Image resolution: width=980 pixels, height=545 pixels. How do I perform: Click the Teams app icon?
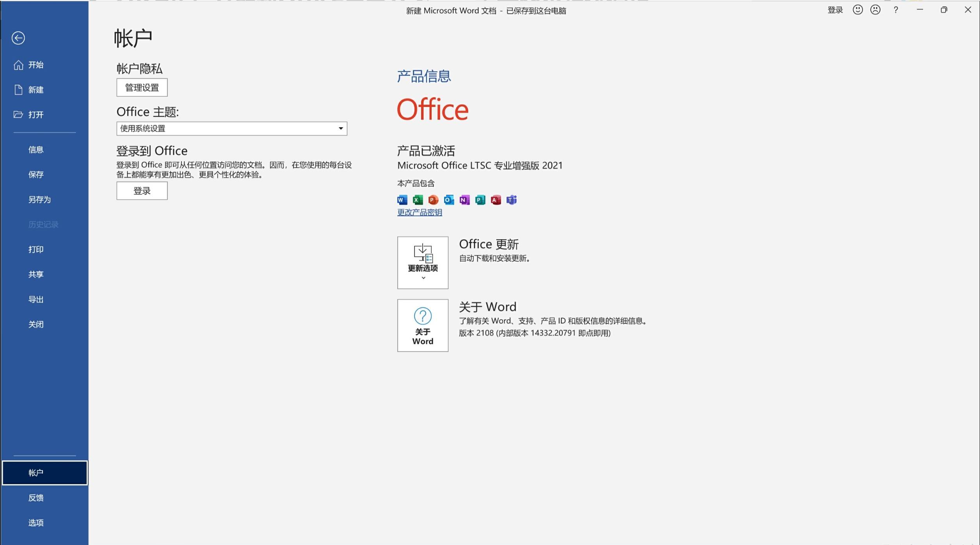(511, 200)
